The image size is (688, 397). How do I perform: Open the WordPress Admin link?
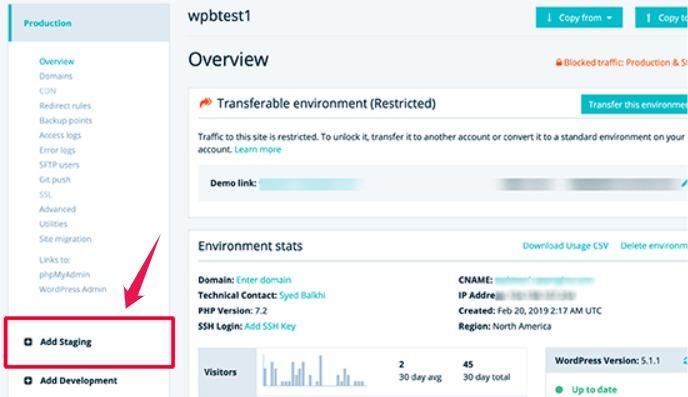click(x=73, y=290)
